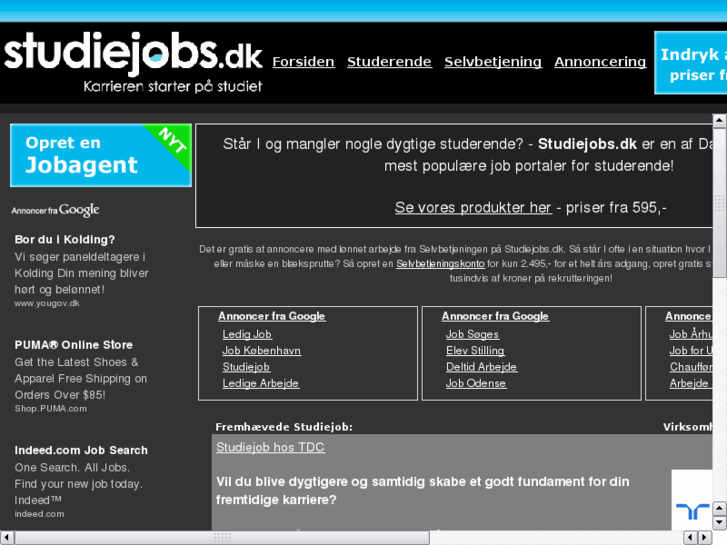Click the page scroll up arrow
The width and height of the screenshot is (727, 545).
point(720,121)
